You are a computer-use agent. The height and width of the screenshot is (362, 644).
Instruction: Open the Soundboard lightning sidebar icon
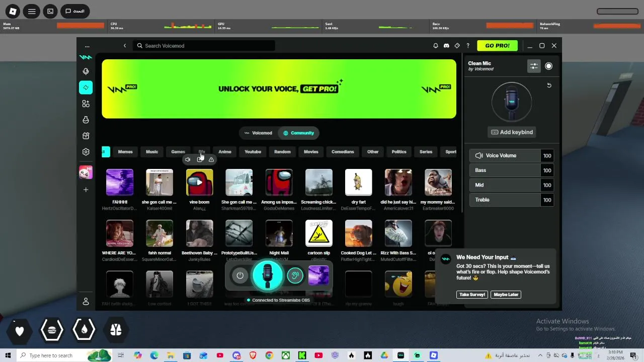point(86,87)
